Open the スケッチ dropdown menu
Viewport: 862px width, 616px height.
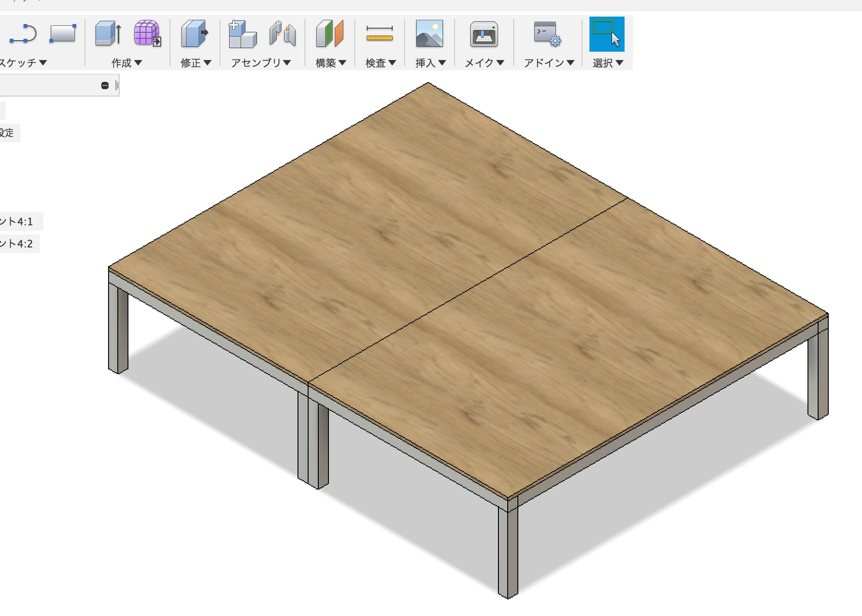click(23, 63)
